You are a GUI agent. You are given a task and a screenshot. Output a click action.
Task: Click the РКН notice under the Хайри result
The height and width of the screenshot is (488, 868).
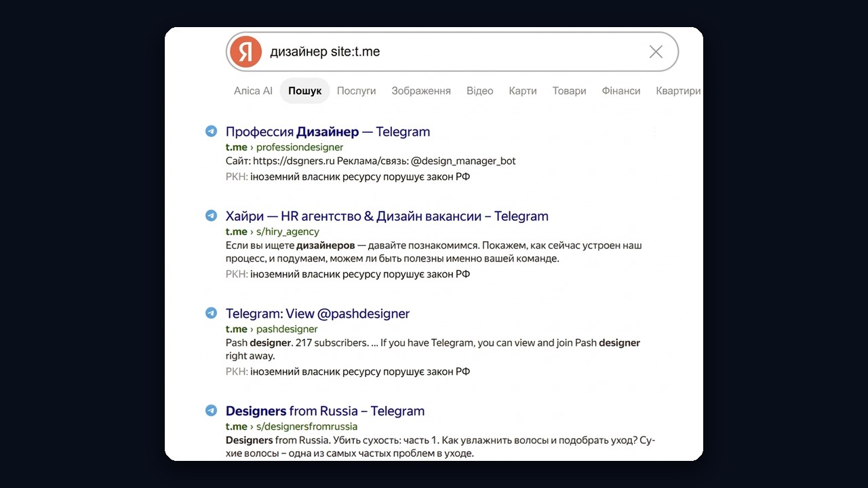point(348,274)
